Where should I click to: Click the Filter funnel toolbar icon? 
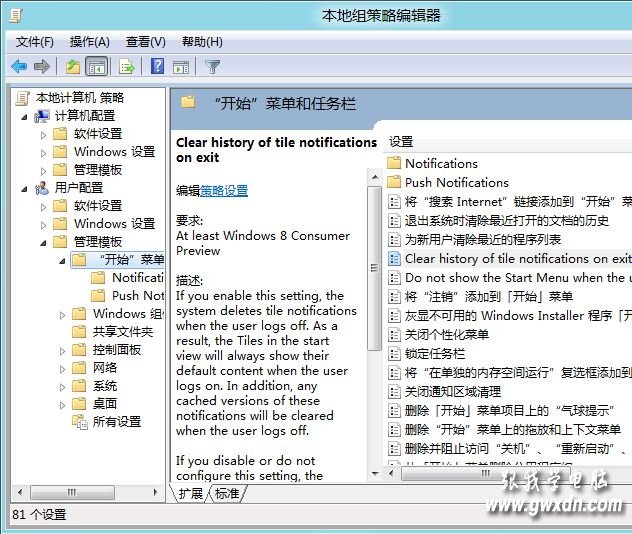click(212, 66)
